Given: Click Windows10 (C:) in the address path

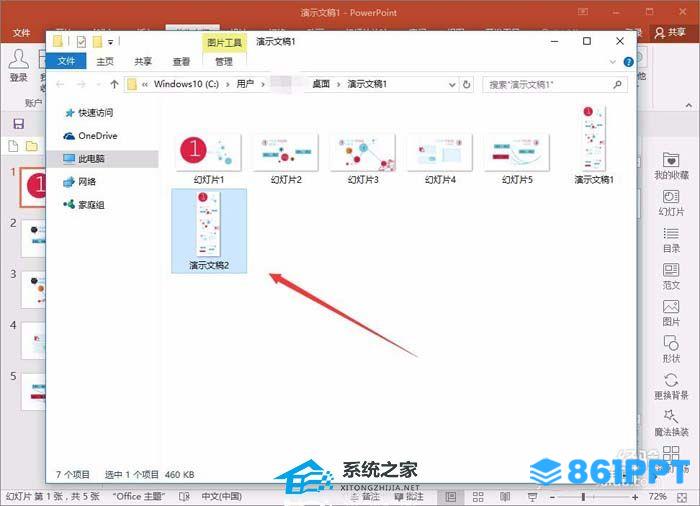Looking at the screenshot, I should point(186,84).
